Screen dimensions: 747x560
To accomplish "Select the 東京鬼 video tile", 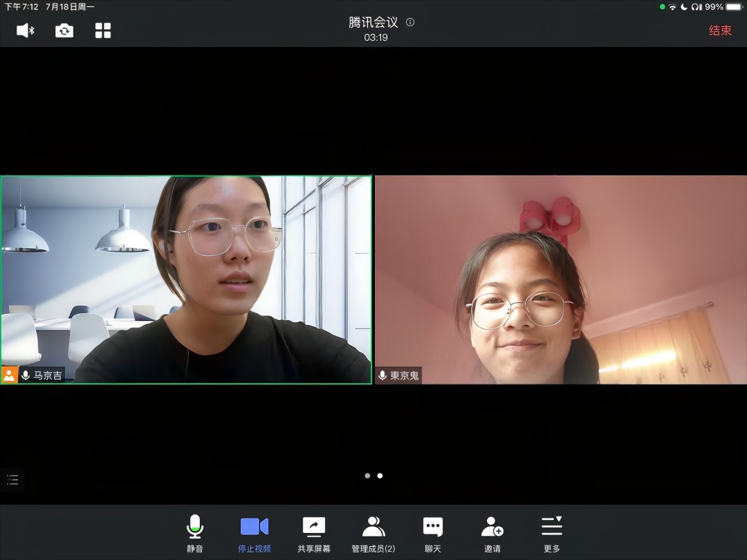I will point(560,279).
